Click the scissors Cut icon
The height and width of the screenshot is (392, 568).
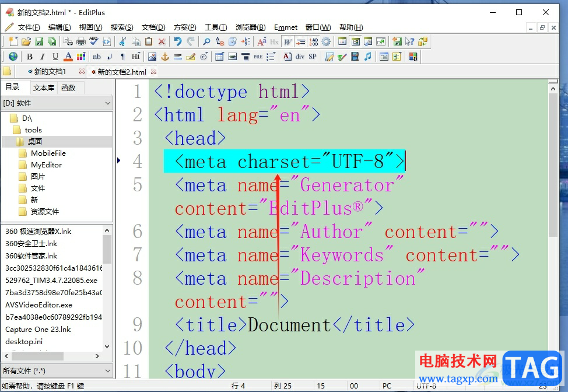pos(122,41)
